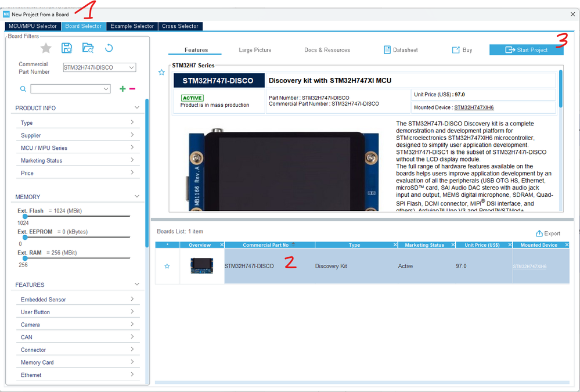The image size is (580, 392).
Task: Click board thumbnail in list row
Action: click(x=202, y=266)
